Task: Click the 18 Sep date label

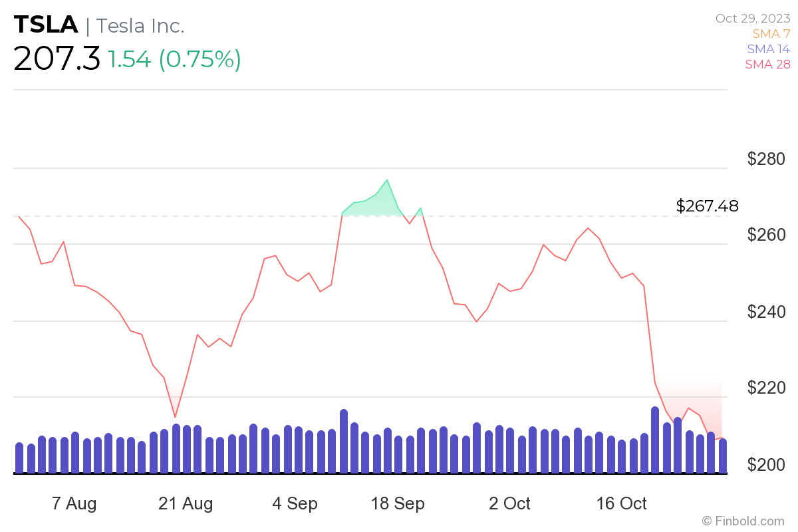Action: [x=398, y=503]
